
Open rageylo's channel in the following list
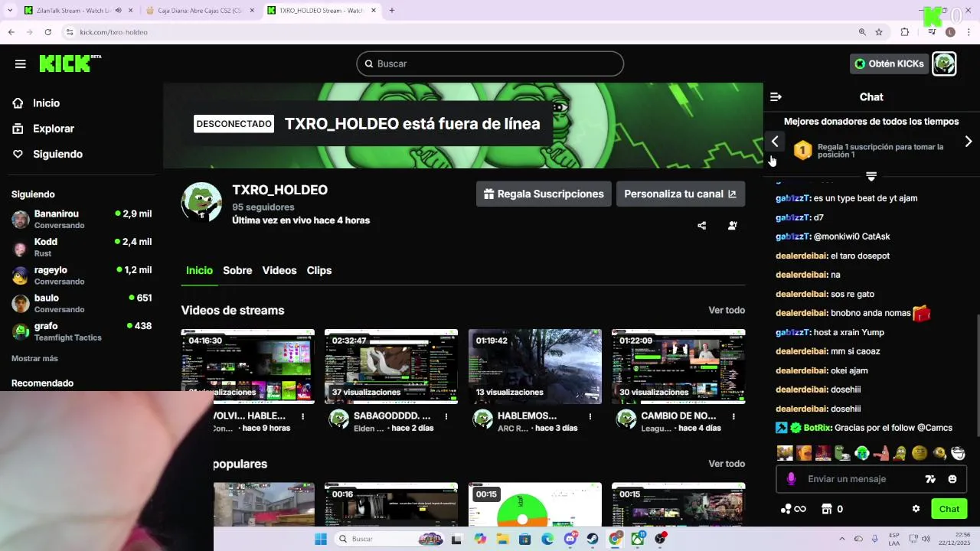click(x=81, y=275)
